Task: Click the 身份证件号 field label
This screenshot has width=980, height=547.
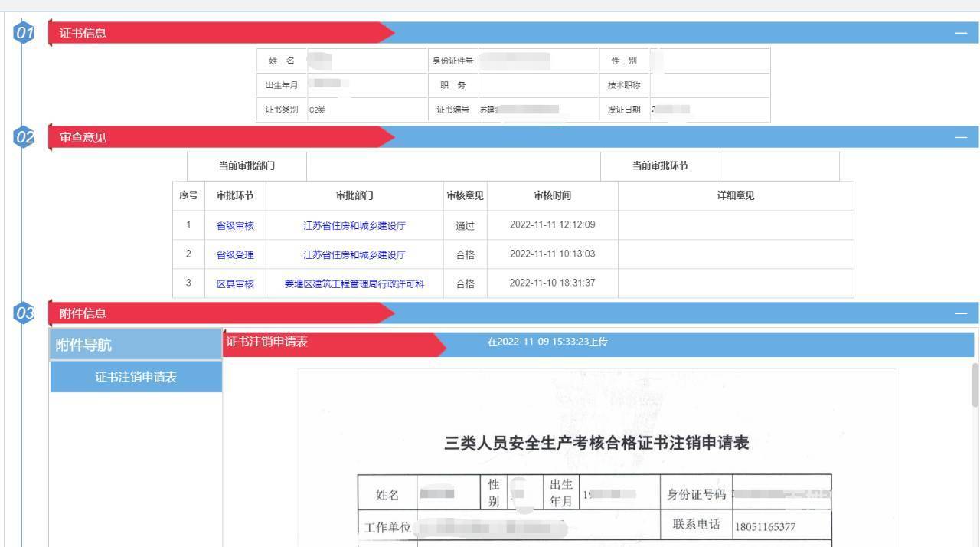Action: (x=453, y=61)
